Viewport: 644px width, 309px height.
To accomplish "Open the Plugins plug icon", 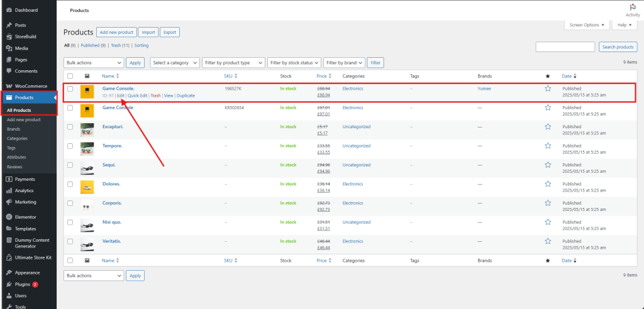I will pos(9,285).
